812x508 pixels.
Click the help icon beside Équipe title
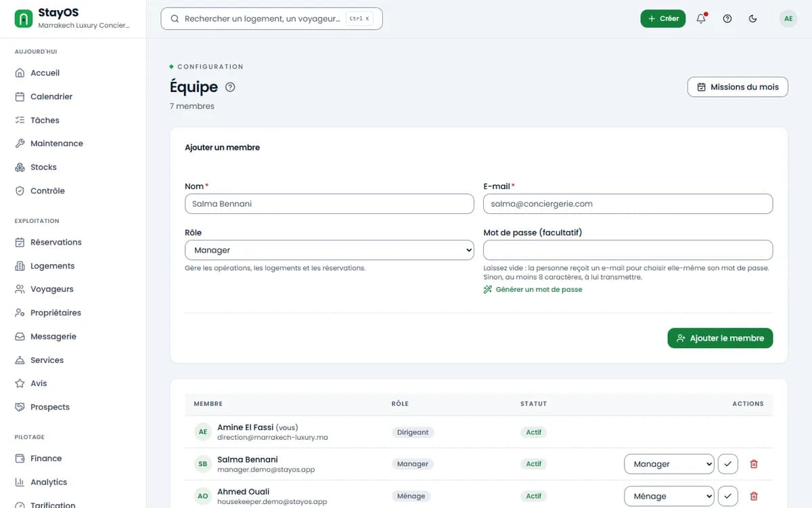230,87
